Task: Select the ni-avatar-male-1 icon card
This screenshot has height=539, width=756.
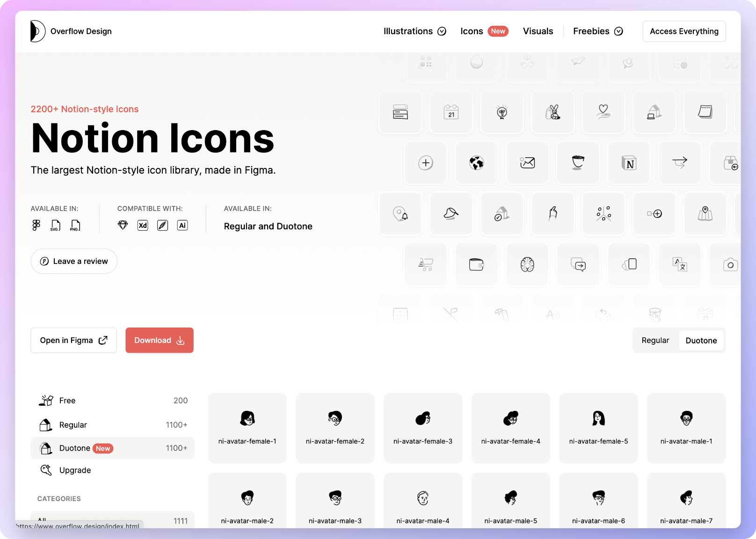Action: (686, 428)
